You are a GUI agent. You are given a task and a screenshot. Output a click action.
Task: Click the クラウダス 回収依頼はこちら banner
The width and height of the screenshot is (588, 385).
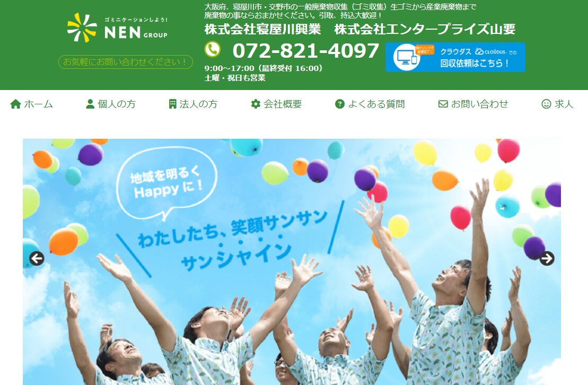click(x=455, y=57)
